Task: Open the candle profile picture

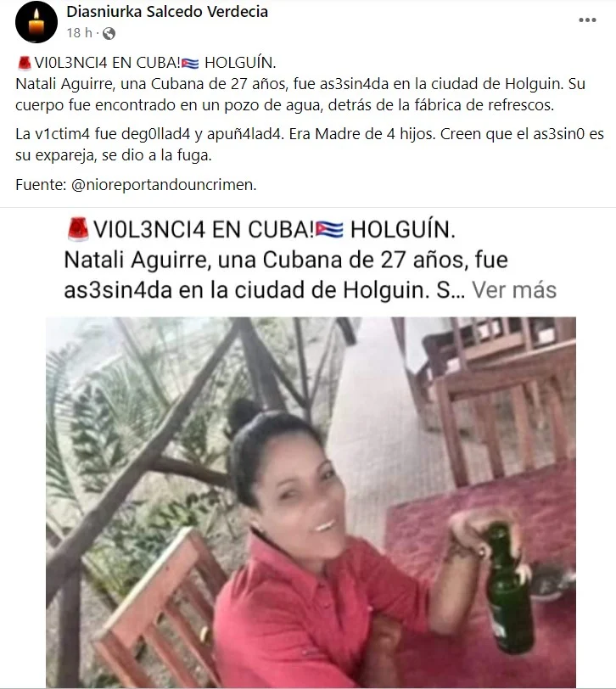Action: coord(36,21)
